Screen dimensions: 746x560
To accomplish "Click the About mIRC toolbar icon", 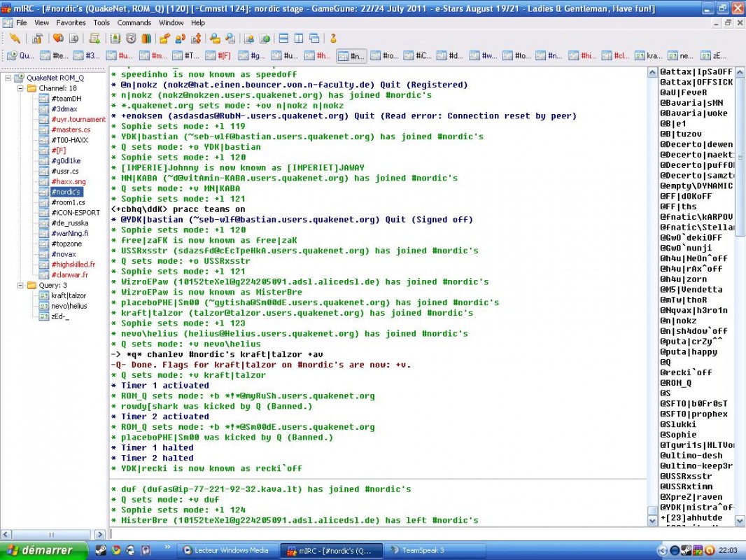I will tap(333, 38).
